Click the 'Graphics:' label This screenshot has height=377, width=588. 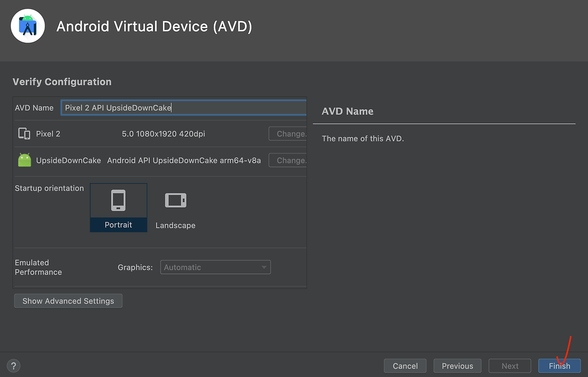135,267
